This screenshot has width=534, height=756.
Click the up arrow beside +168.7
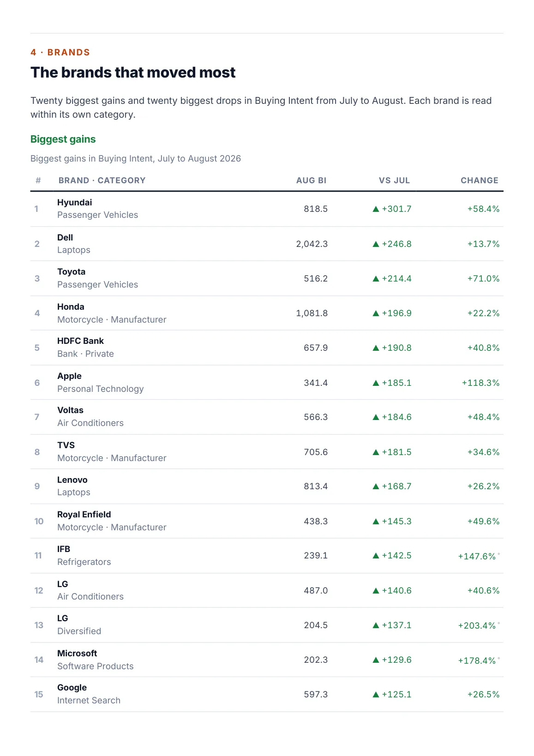[x=376, y=486]
